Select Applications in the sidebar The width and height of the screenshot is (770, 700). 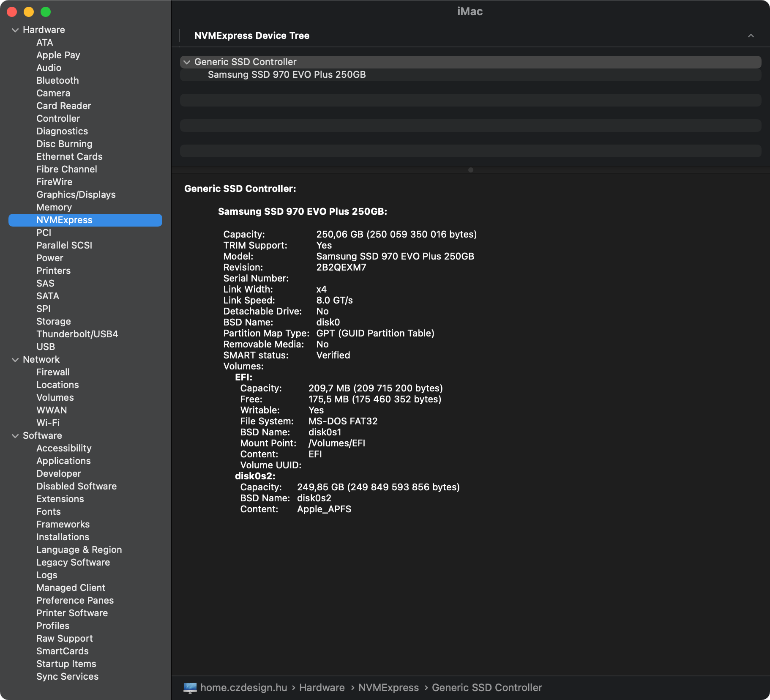tap(63, 461)
